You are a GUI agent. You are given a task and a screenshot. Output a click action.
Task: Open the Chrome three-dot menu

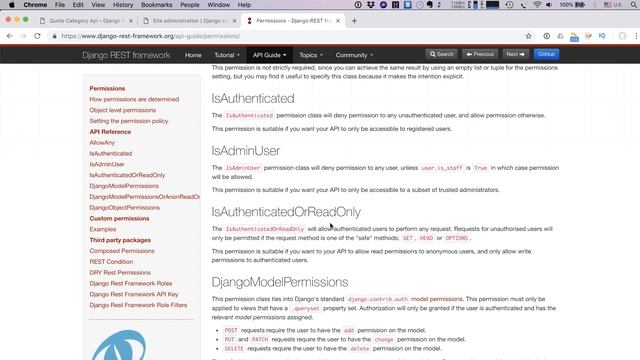click(x=636, y=36)
